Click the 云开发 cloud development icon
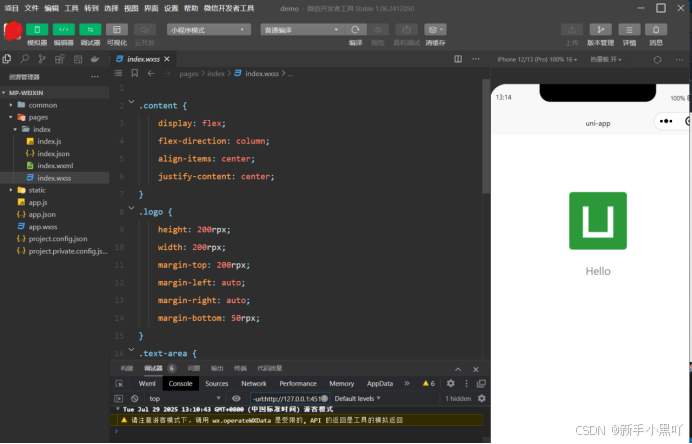The height and width of the screenshot is (444, 692). coord(144,30)
